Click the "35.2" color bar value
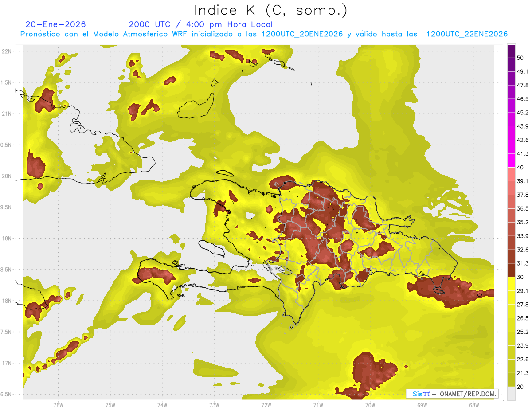This screenshot has height=411, width=532. click(523, 222)
